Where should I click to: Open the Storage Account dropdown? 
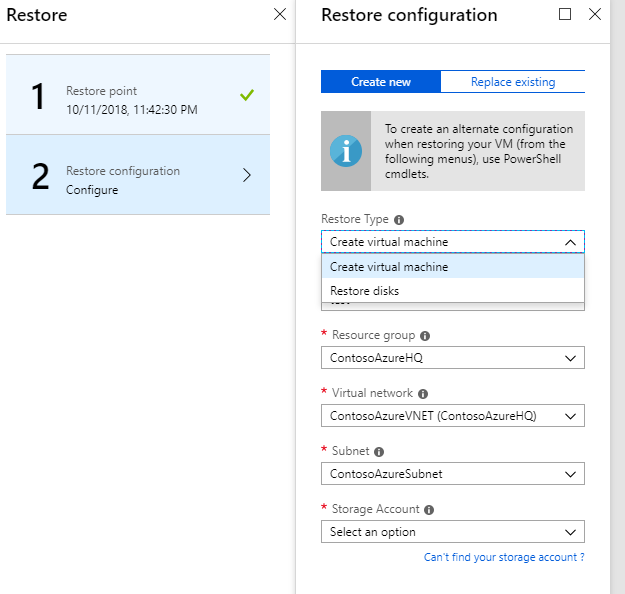coord(453,531)
